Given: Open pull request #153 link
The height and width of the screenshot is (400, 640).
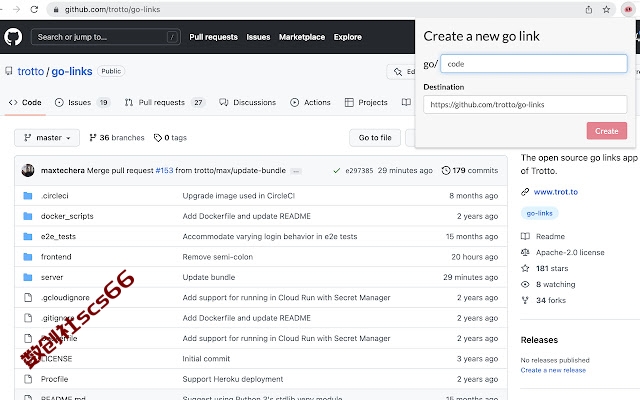Looking at the screenshot, I should [164, 171].
